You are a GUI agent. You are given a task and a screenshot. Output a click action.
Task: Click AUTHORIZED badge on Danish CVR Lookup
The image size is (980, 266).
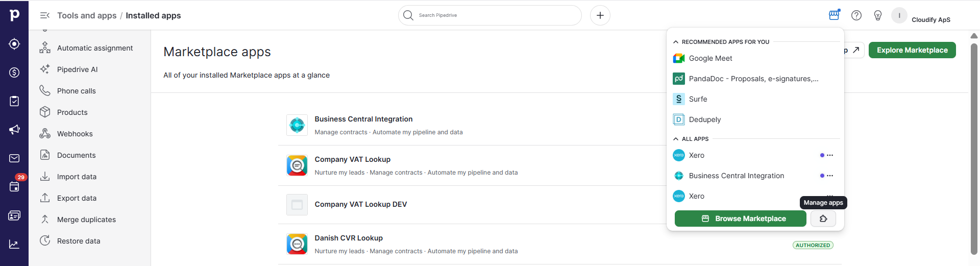(x=813, y=245)
